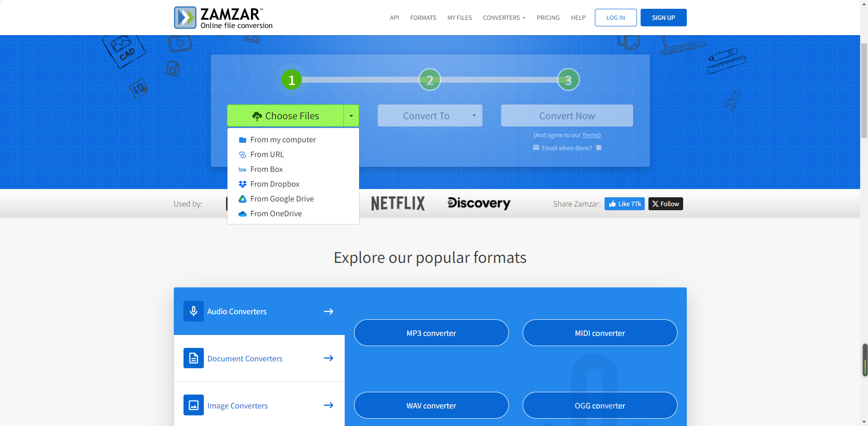Enable the Email when done checkbox
This screenshot has height=426, width=868.
tap(599, 148)
